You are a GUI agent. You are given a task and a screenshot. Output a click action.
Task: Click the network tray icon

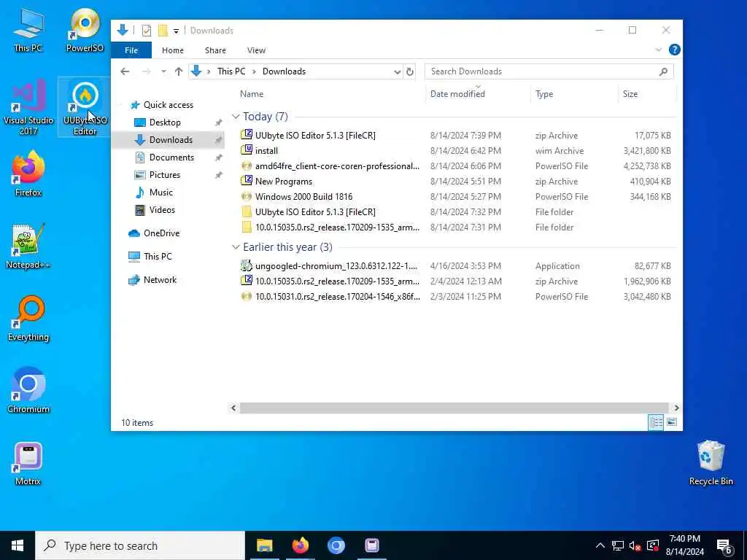(617, 545)
